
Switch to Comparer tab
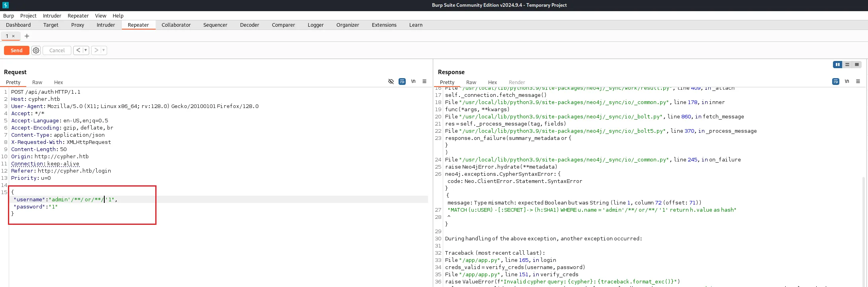click(x=283, y=25)
